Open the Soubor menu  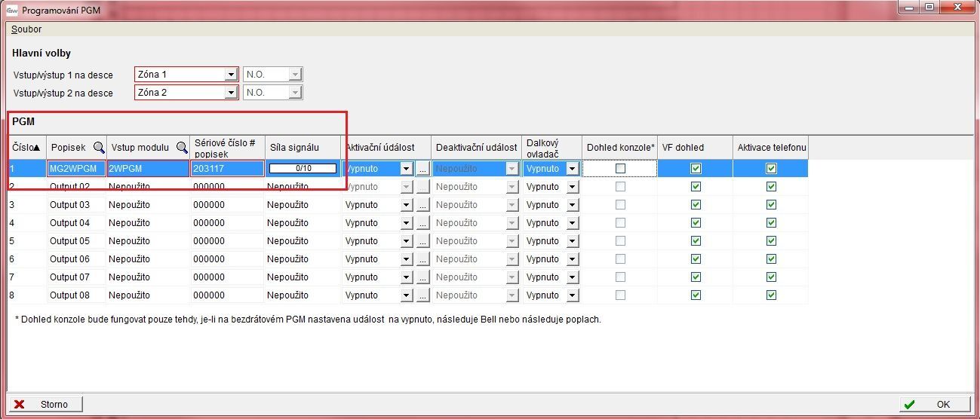(x=26, y=29)
